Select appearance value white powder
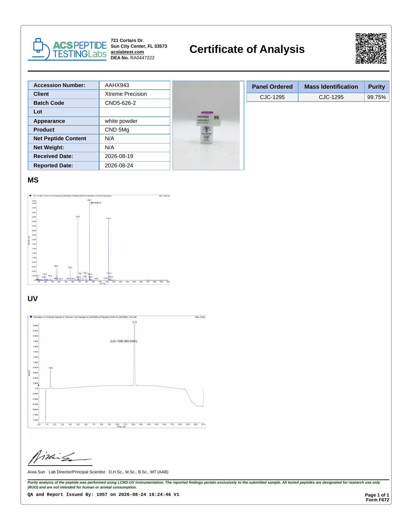The height and width of the screenshot is (532, 411). 121,121
